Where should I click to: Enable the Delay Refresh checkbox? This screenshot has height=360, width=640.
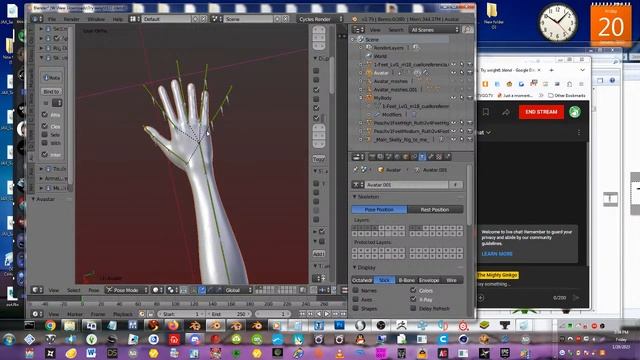click(x=413, y=308)
